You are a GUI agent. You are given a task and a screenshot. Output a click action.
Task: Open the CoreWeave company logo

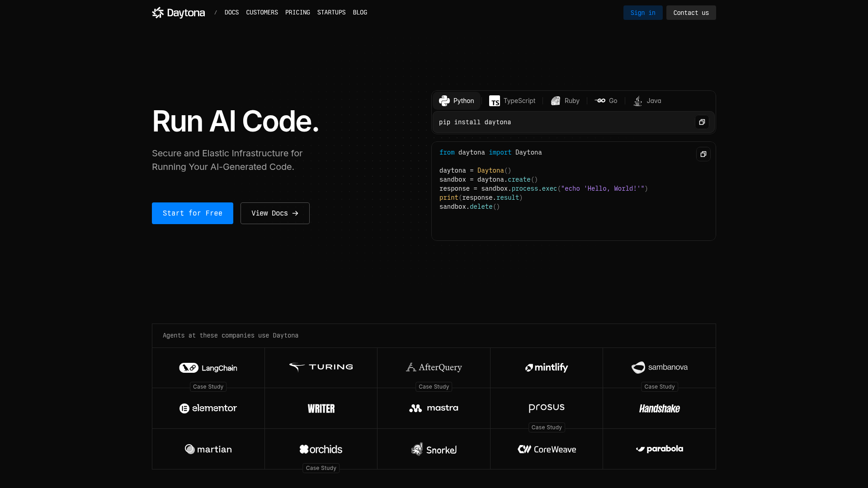click(x=547, y=449)
